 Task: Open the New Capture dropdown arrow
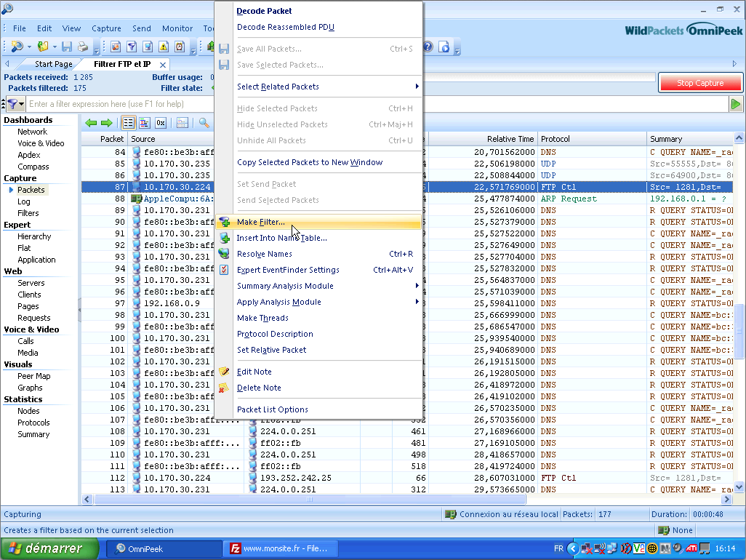(30, 47)
